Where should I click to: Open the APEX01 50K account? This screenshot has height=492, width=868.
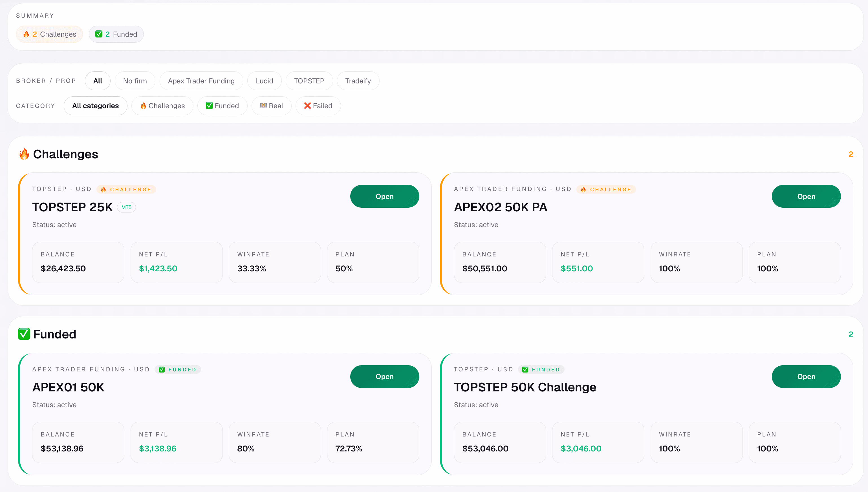384,376
